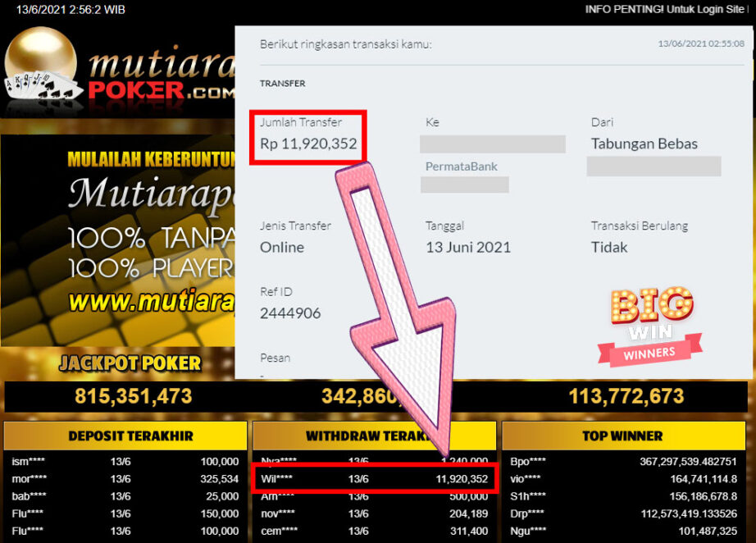
Task: Select the WITHDRAW TERAKHIR panel header
Action: (374, 436)
